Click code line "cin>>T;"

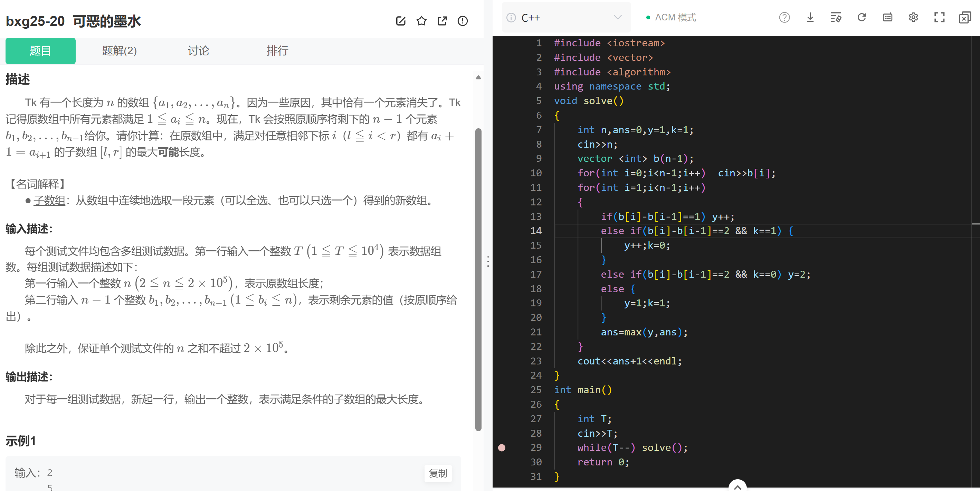(597, 434)
